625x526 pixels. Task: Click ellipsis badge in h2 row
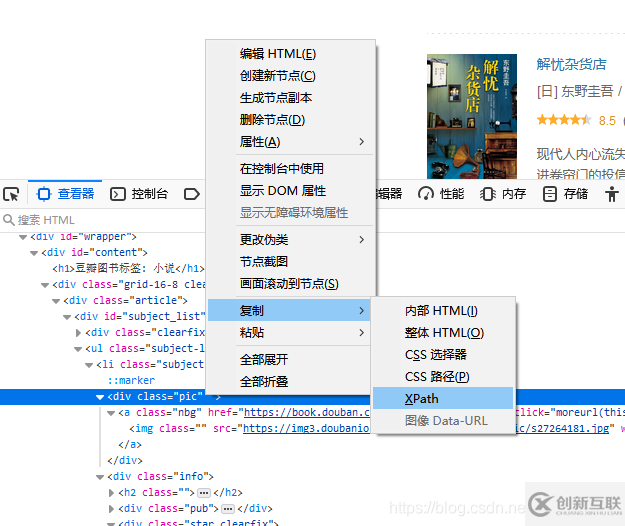point(204,493)
